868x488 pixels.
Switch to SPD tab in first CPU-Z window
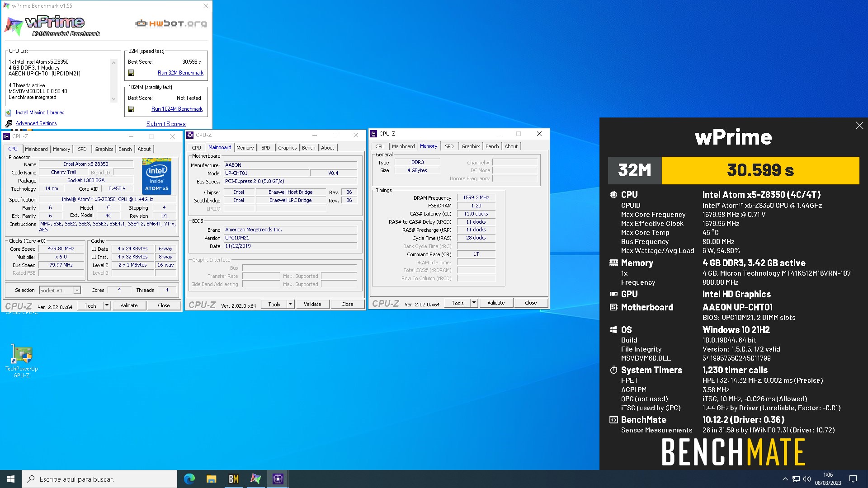coord(82,149)
